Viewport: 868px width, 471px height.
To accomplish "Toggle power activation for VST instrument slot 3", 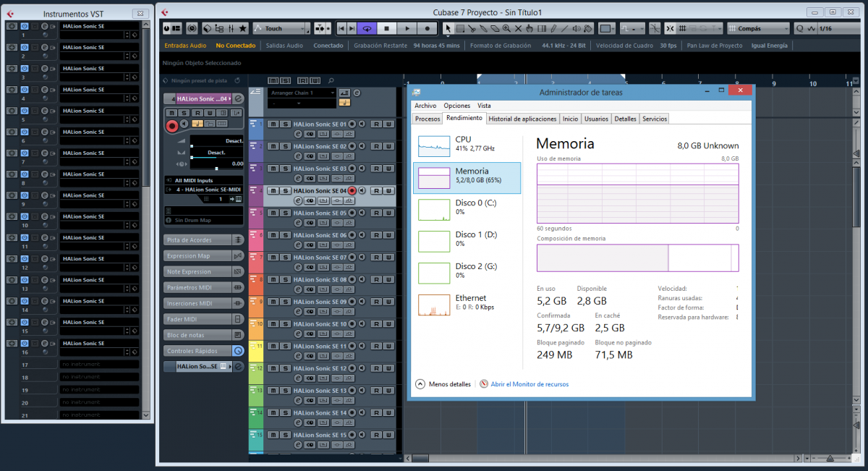I will 24,68.
